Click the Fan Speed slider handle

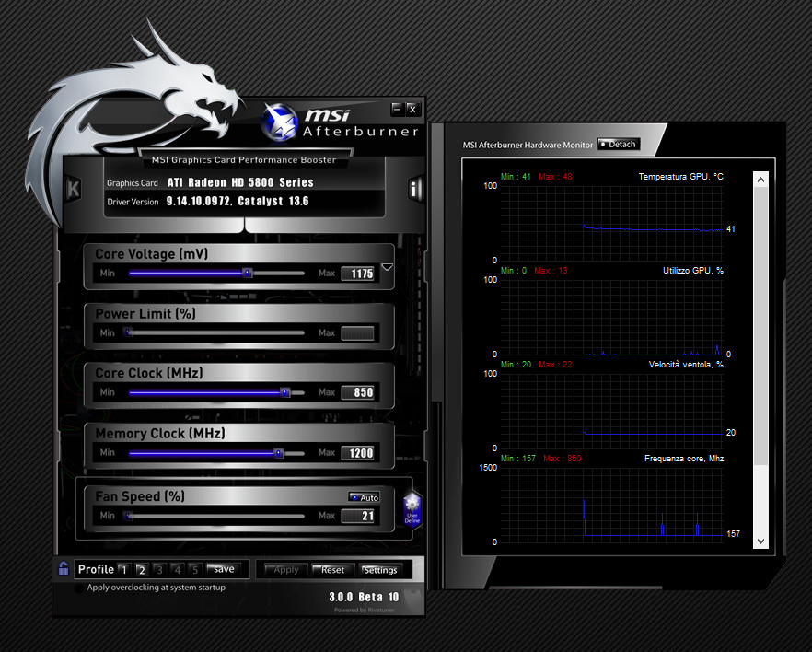tap(129, 516)
